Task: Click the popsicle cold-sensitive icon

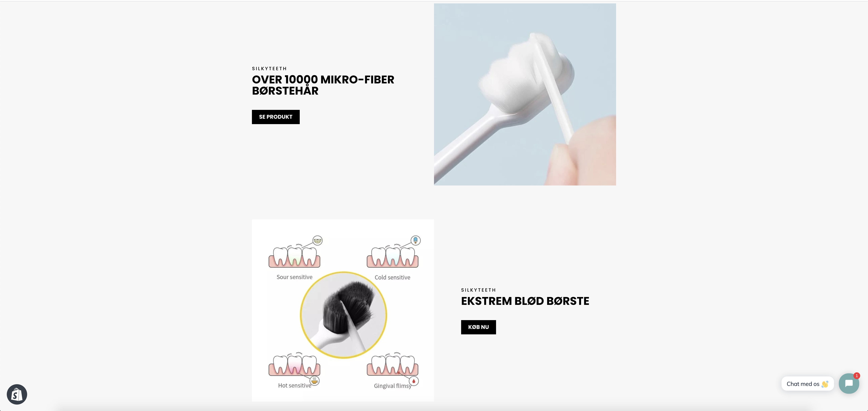Action: point(416,241)
